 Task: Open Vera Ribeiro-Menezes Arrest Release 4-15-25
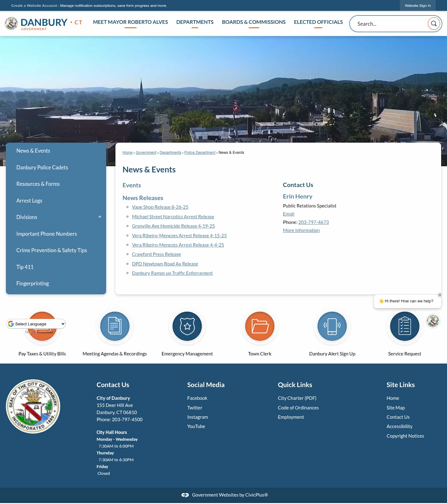(x=179, y=236)
